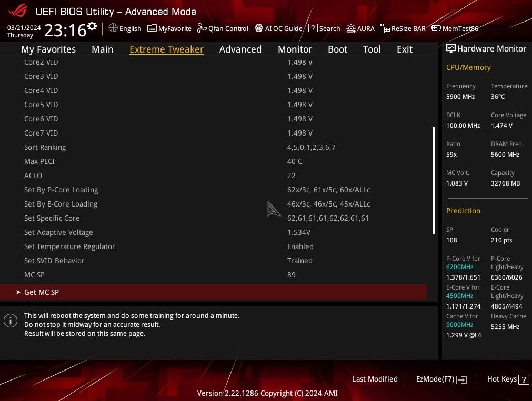The height and width of the screenshot is (401, 532).
Task: Open MyFavorite list icon
Action: tap(152, 28)
